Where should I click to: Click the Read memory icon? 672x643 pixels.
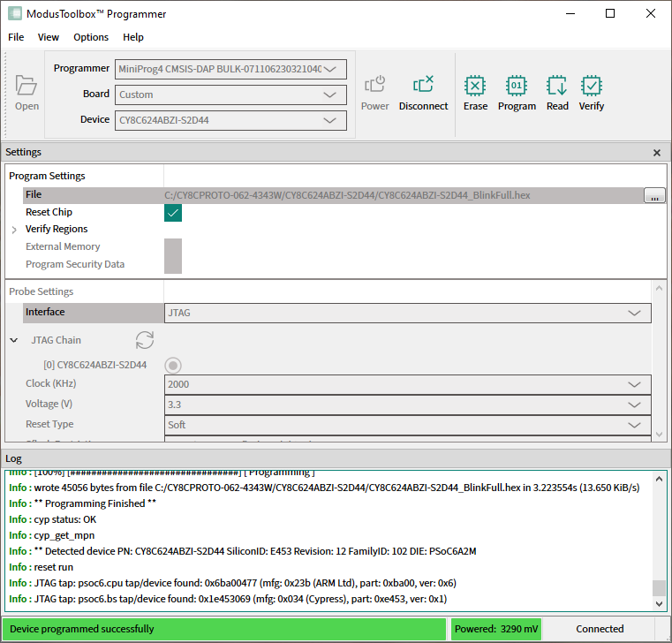pos(557,87)
